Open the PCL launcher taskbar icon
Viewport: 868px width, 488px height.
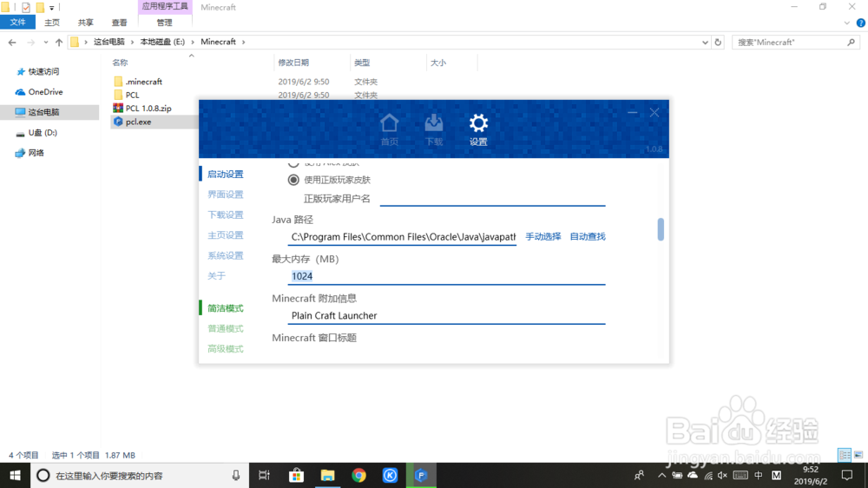click(421, 475)
